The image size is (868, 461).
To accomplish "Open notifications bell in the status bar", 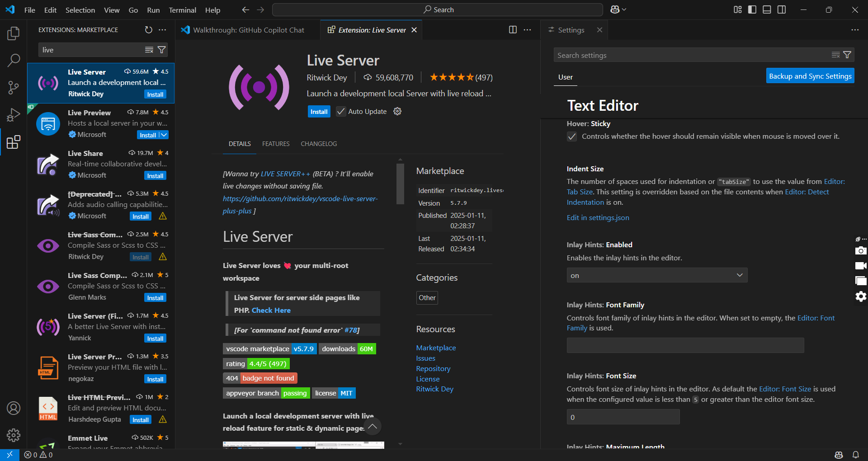I will point(856,455).
